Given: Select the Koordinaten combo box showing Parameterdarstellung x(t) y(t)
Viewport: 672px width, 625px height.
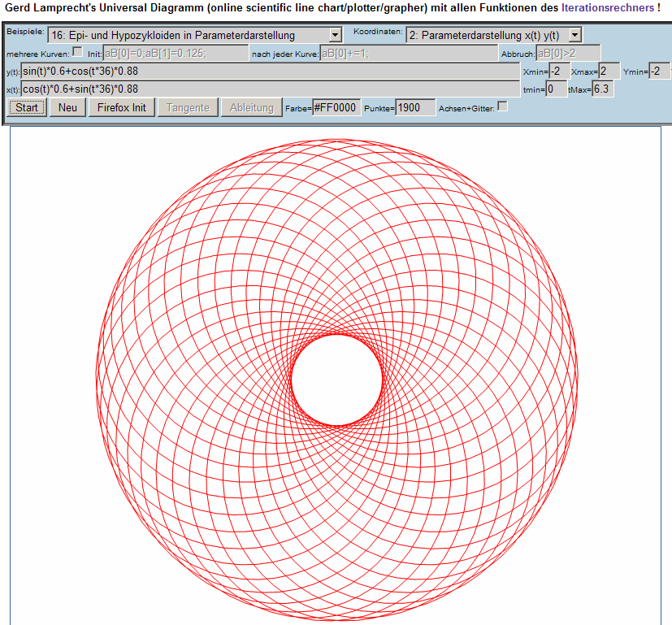Looking at the screenshot, I should tap(494, 35).
